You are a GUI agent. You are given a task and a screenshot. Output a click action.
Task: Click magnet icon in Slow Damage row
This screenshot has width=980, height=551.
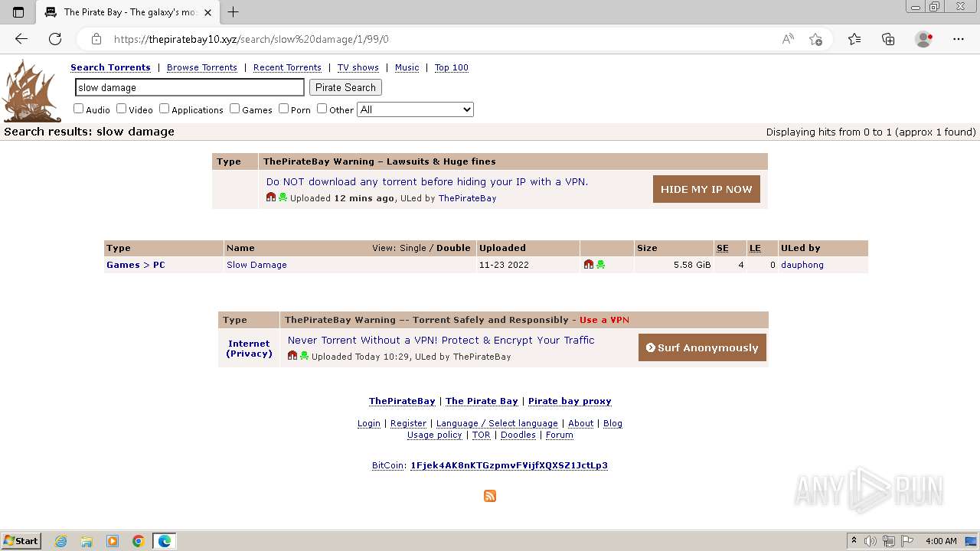click(x=589, y=265)
